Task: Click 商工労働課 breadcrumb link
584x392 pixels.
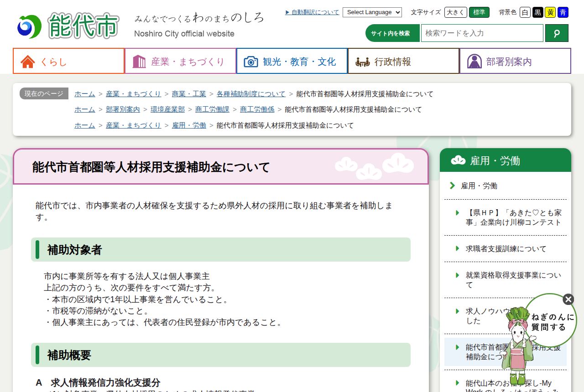Action: tap(212, 109)
